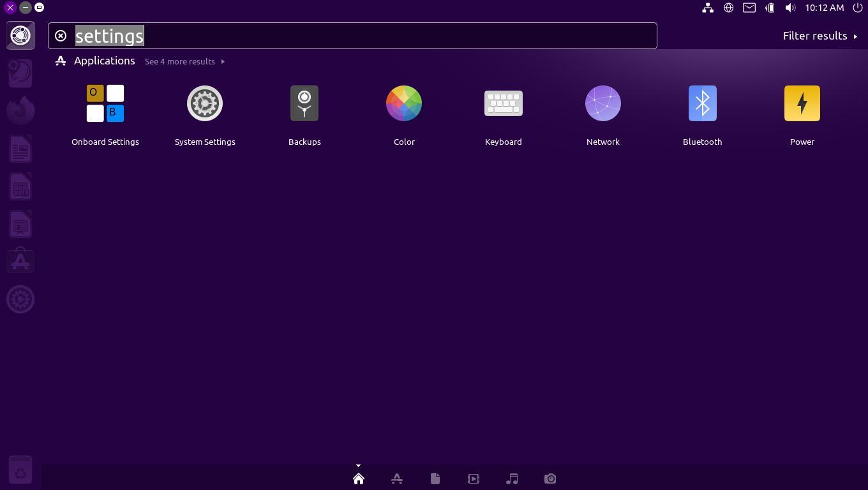Launch System Settings app
Screen dimensions: 868x490
(x=205, y=104)
